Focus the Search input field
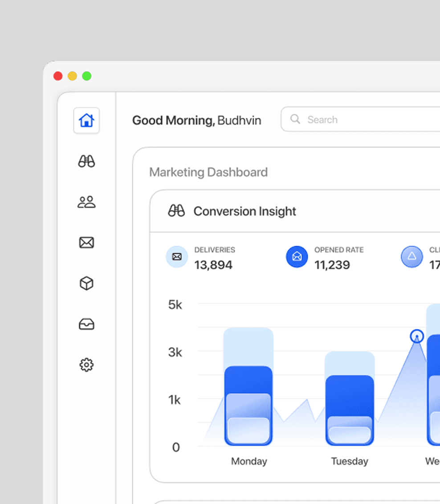This screenshot has width=440, height=504. (360, 119)
